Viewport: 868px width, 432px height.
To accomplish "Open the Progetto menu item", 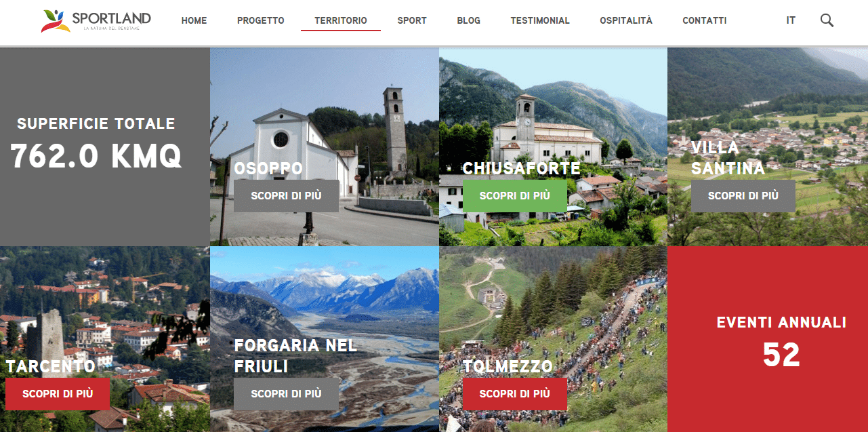I will tap(261, 20).
